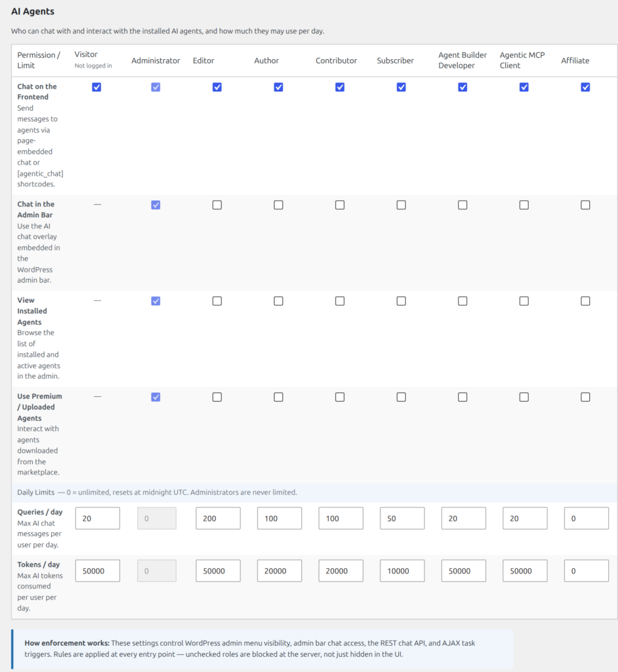Edit Subscriber Tokens / day field showing 10000
This screenshot has height=672, width=618.
[x=402, y=570]
